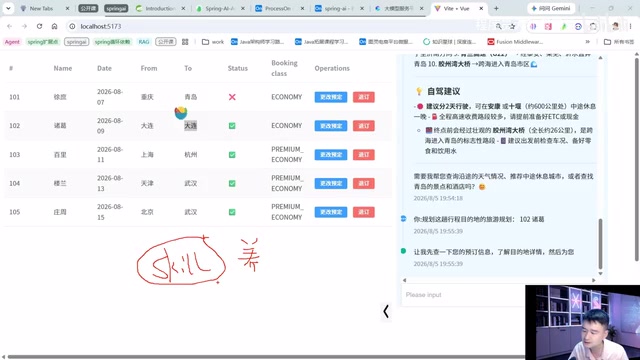Open the spring循环依赖 bookmark
Viewport: 640px width, 360px height.
[x=112, y=42]
